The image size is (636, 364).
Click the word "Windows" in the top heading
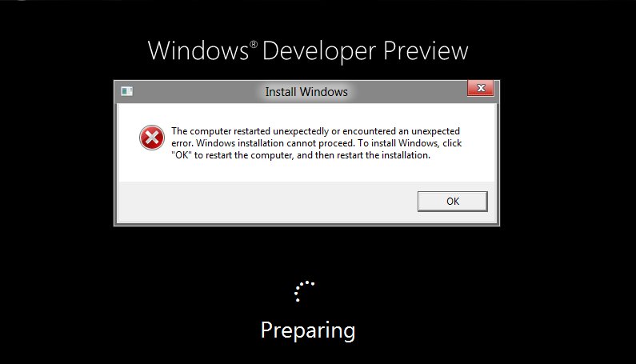[198, 50]
